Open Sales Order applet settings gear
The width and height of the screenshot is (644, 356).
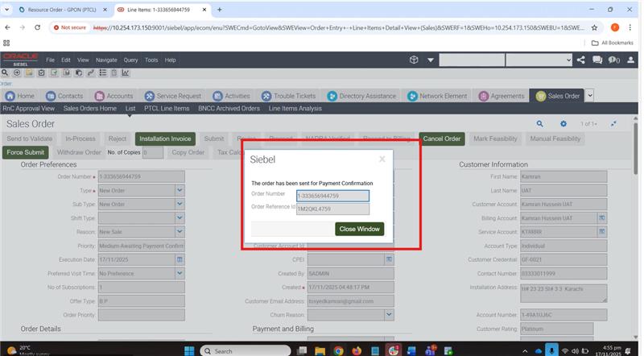tap(563, 124)
